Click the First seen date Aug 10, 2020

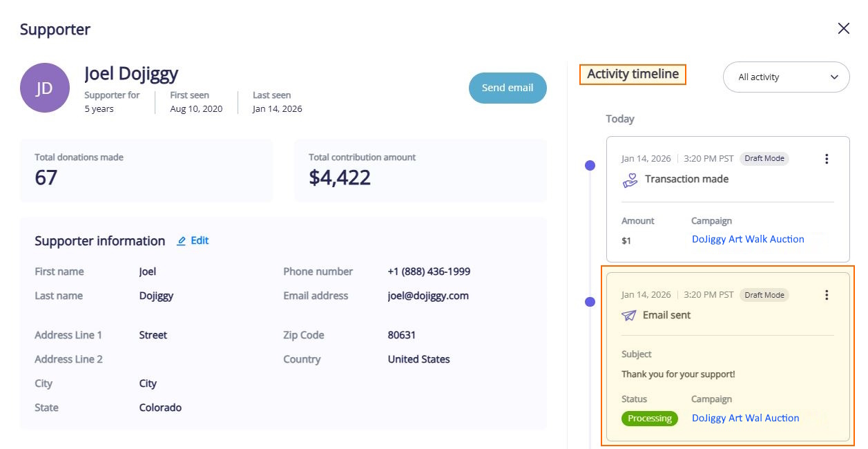coord(196,108)
